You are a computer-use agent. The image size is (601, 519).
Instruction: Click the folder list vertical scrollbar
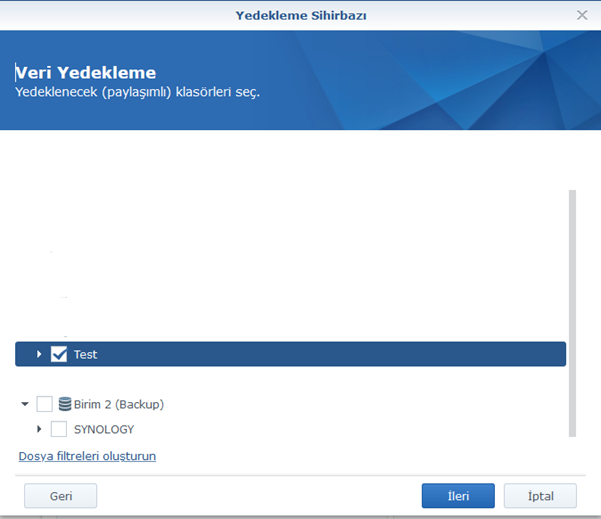tap(572, 313)
